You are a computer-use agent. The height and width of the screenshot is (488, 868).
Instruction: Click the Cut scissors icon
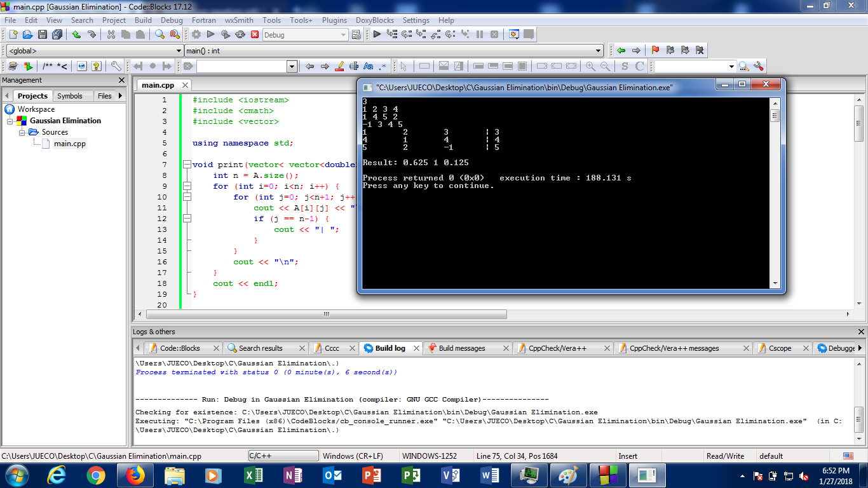111,34
